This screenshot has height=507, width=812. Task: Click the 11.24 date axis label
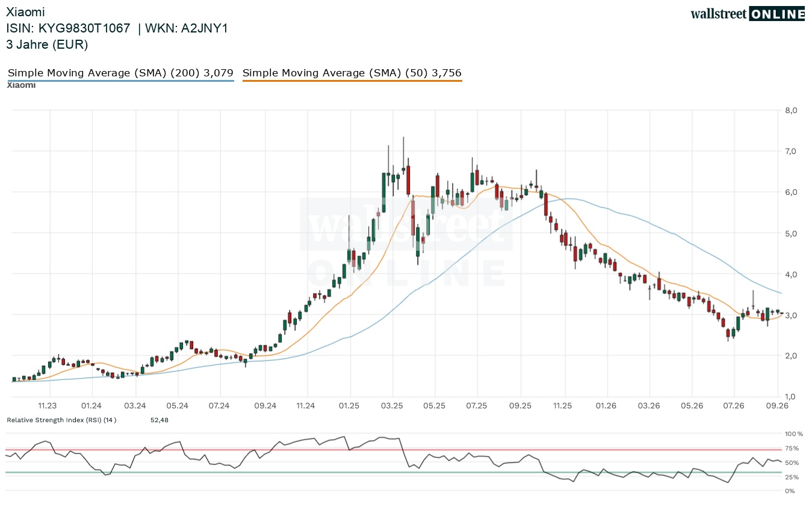[306, 406]
